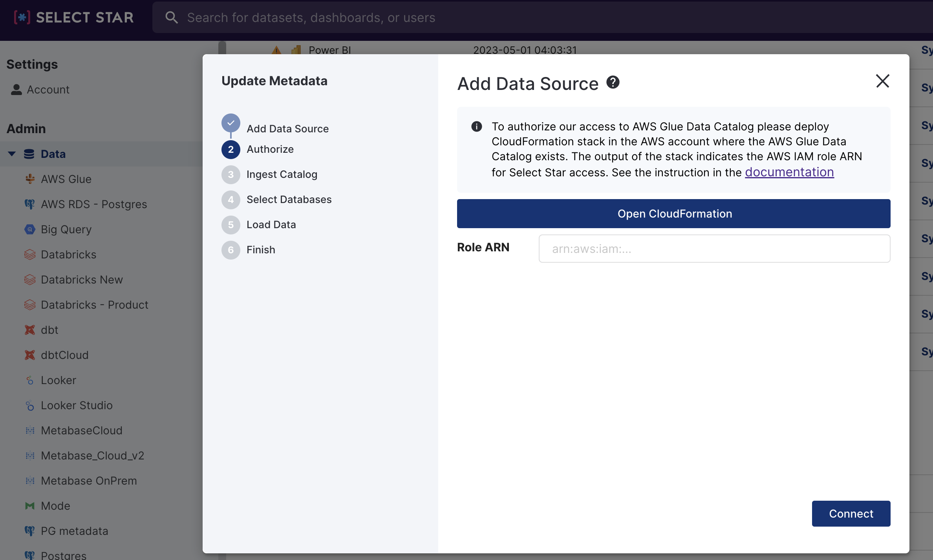Select the Authorize step number 2
Image resolution: width=933 pixels, height=560 pixels.
point(231,149)
